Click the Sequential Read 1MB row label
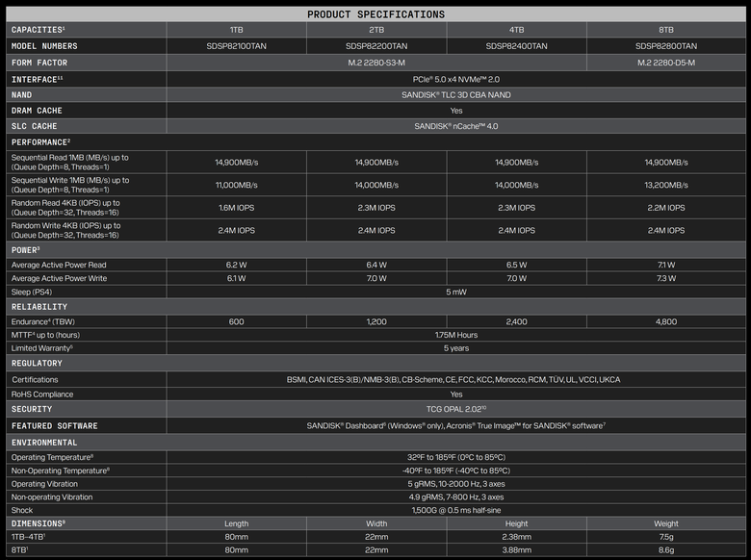 click(x=70, y=163)
